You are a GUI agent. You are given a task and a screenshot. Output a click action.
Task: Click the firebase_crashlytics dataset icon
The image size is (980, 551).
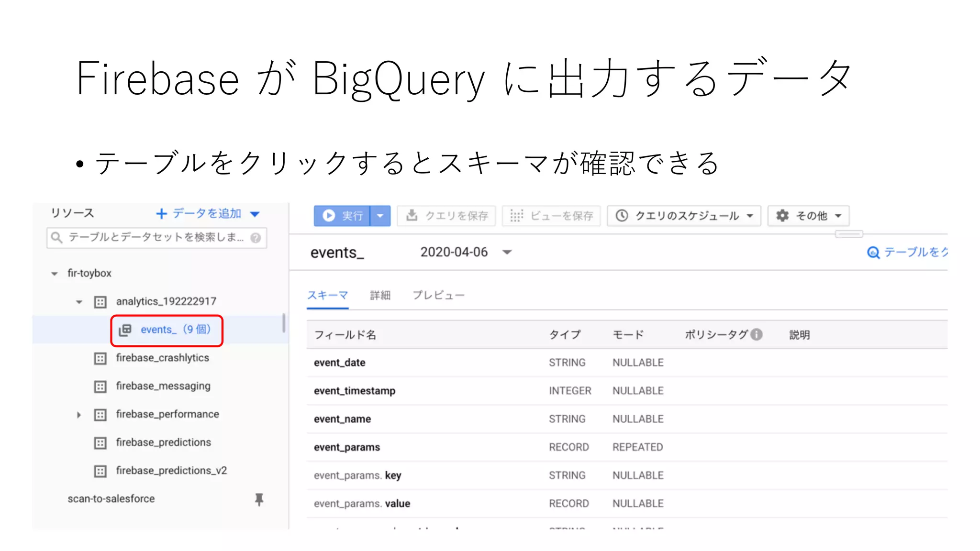pos(100,358)
